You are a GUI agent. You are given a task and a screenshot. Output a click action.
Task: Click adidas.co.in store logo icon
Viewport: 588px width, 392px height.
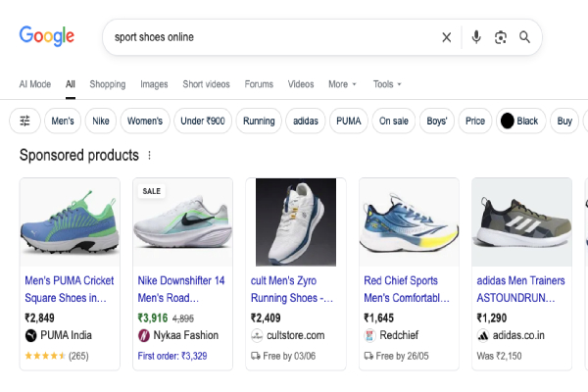482,335
